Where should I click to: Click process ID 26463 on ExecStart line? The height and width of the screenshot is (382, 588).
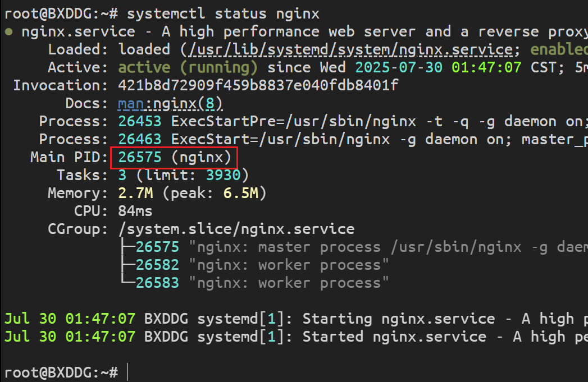pos(139,139)
